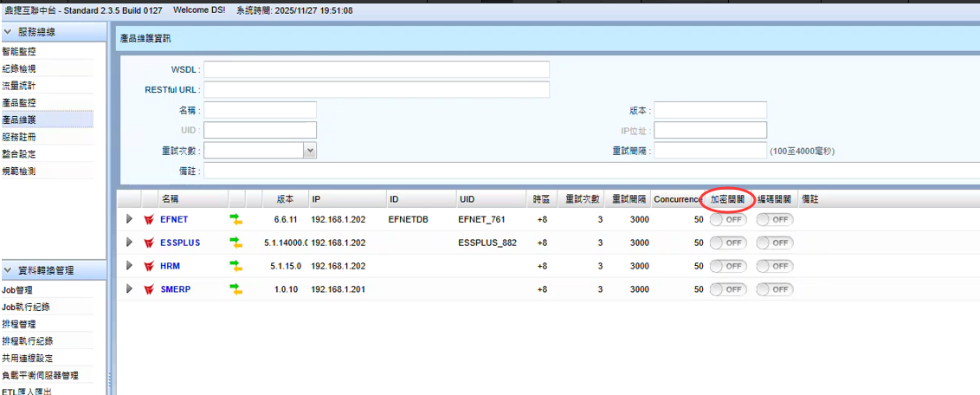Click the red product icon beside HRM

[x=148, y=267]
